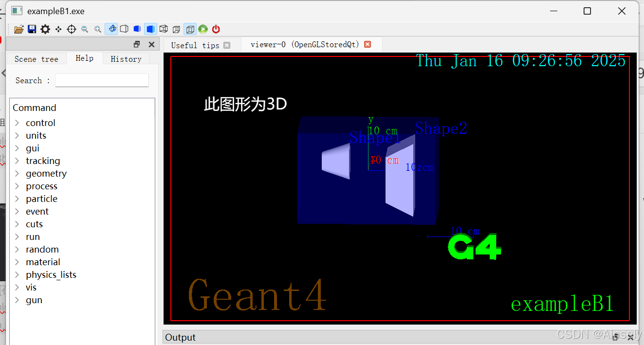Click the open folder icon in toolbar
Viewport: 644px width, 345px height.
pos(19,29)
